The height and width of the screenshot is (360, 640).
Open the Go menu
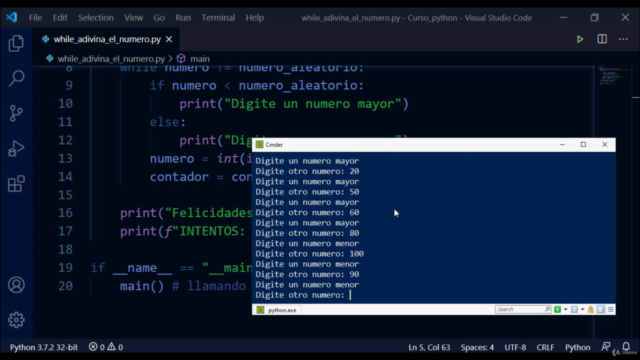[x=159, y=18]
